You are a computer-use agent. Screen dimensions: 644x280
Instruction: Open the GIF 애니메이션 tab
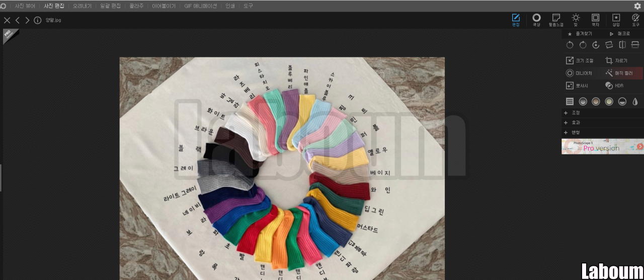pos(201,6)
